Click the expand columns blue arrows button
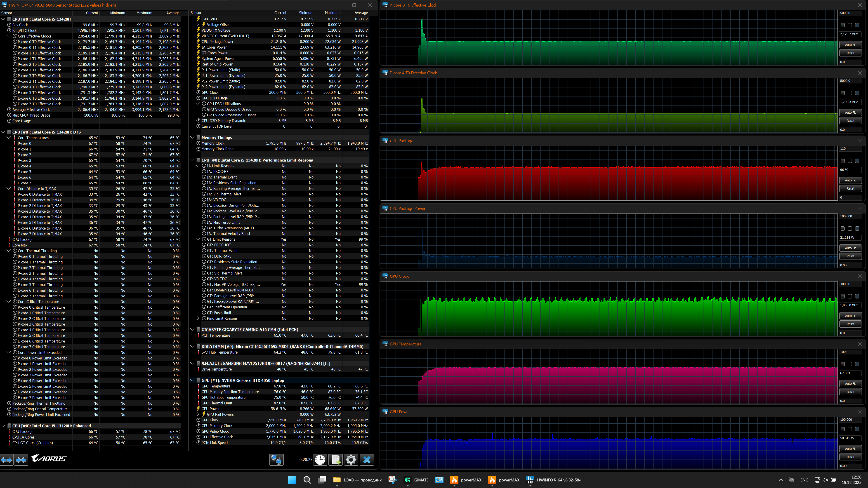 pos(6,460)
